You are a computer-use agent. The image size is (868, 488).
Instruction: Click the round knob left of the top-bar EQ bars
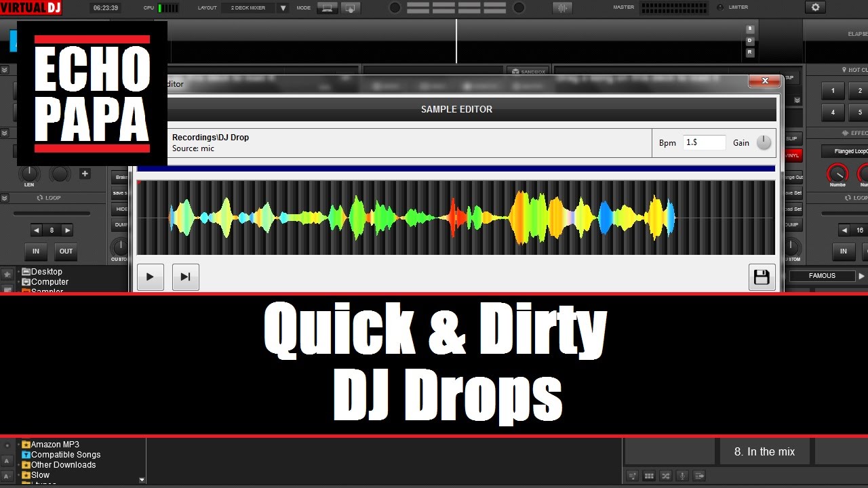(x=395, y=8)
